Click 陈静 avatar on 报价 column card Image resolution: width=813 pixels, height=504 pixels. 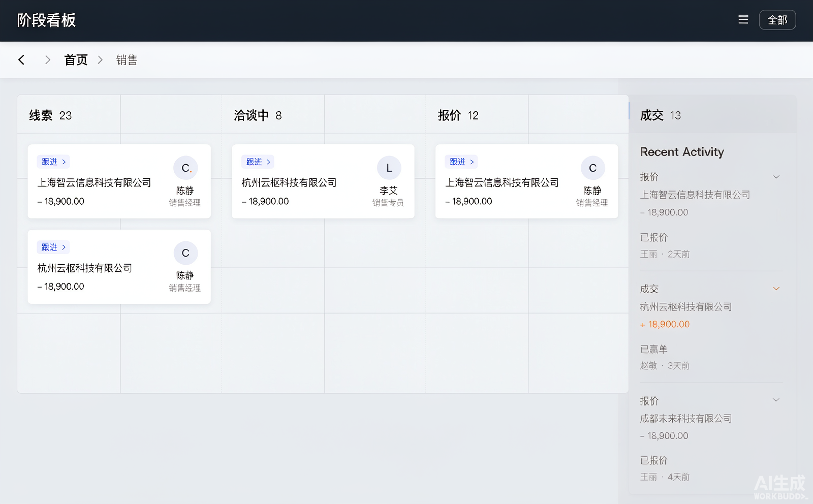(593, 168)
